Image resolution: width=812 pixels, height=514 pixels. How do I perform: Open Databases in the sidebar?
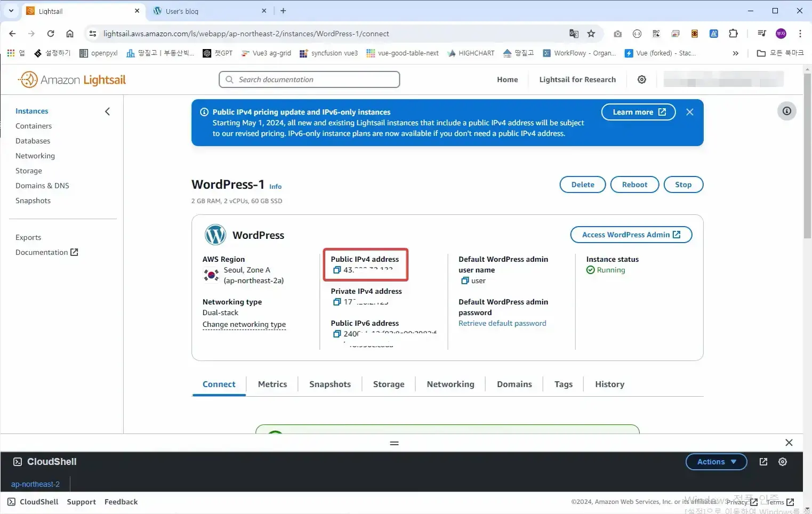(x=33, y=141)
